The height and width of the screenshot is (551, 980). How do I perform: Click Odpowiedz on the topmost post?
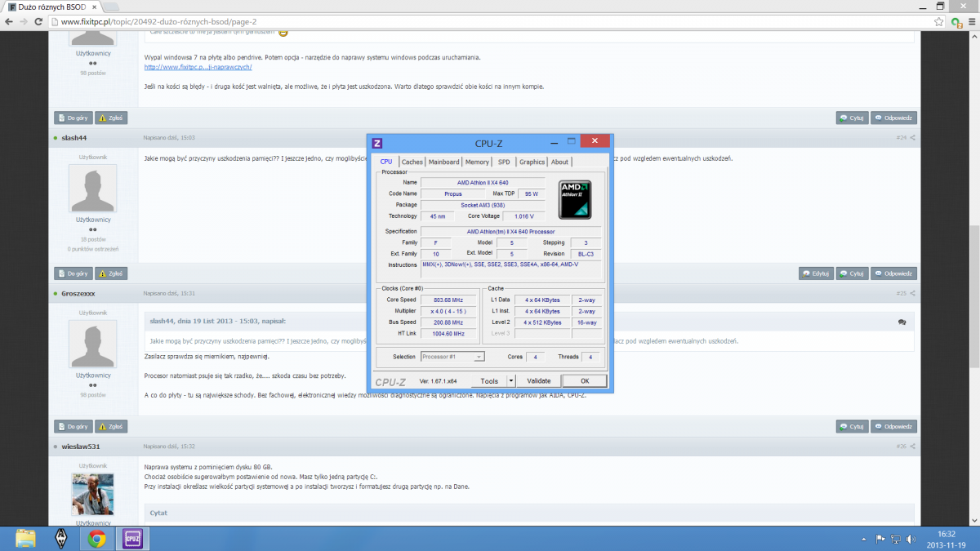pyautogui.click(x=893, y=118)
